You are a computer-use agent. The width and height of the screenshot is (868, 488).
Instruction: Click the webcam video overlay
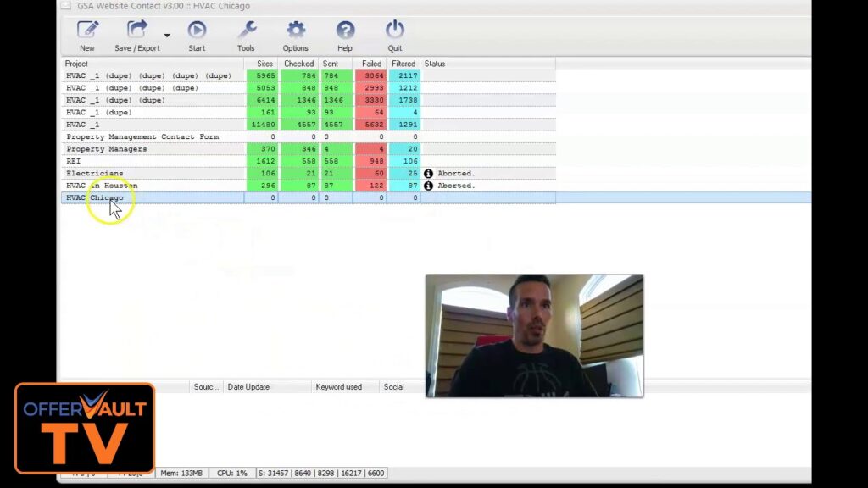534,335
